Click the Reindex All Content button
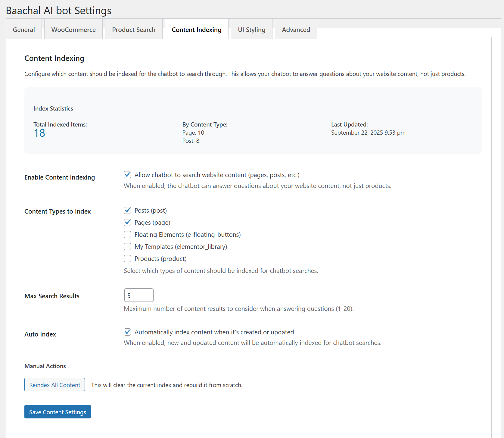Image resolution: width=504 pixels, height=438 pixels. (x=54, y=385)
